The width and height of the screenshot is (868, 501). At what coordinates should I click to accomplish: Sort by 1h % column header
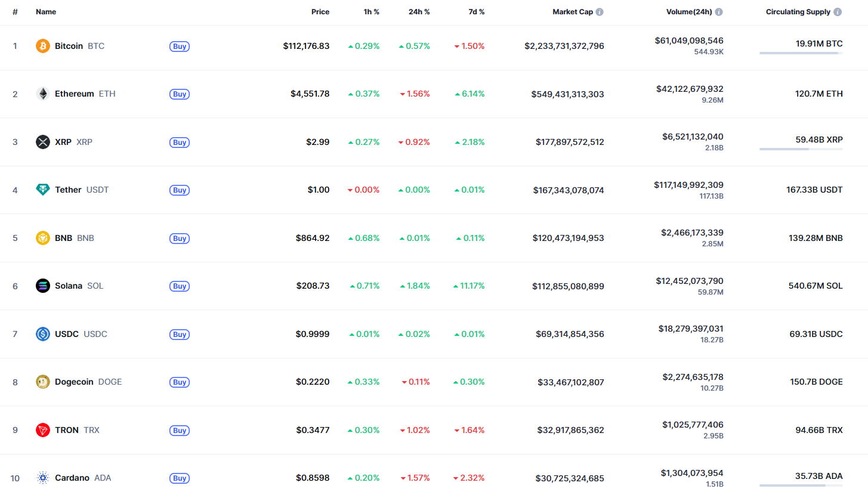372,12
